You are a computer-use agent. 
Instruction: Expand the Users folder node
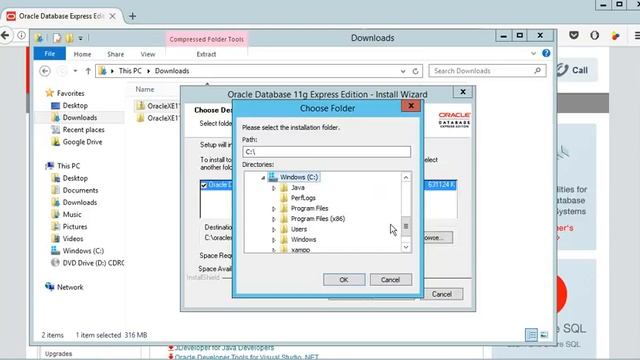pos(273,230)
